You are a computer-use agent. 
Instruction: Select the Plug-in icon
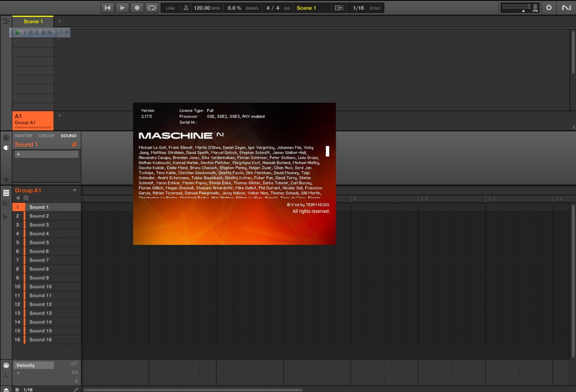coord(6,148)
